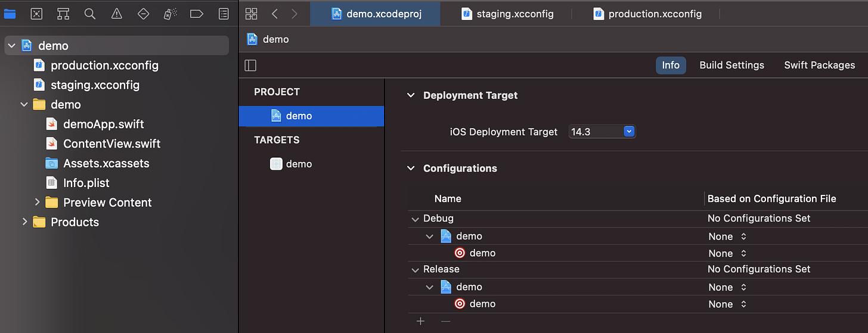Click Release's No Configurations Set text
The width and height of the screenshot is (868, 333).
pos(759,269)
